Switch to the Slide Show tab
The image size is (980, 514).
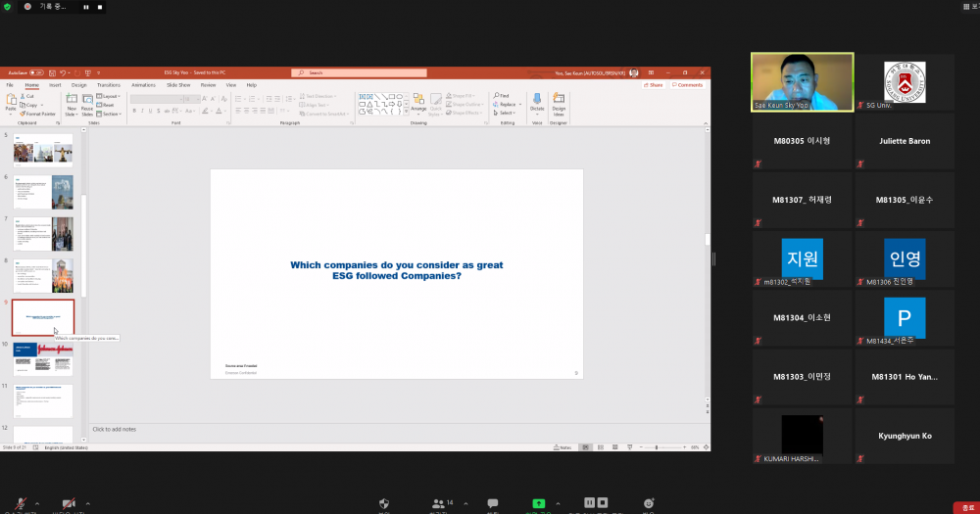(178, 85)
